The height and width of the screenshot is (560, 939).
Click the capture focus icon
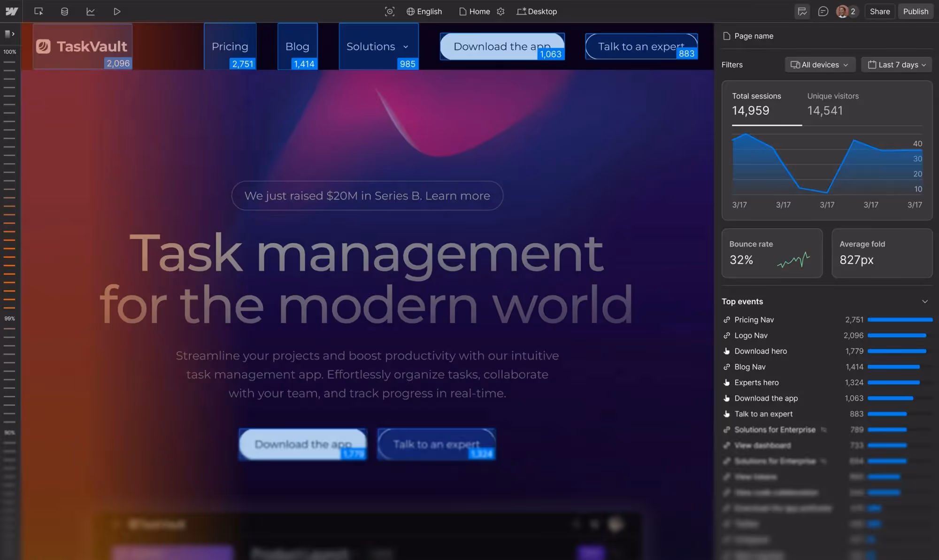[389, 11]
